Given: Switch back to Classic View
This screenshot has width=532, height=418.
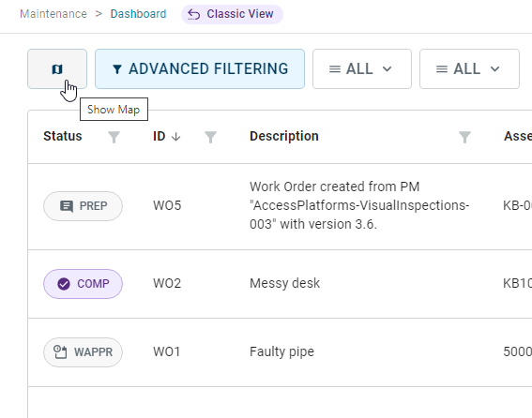Looking at the screenshot, I should pos(232,14).
